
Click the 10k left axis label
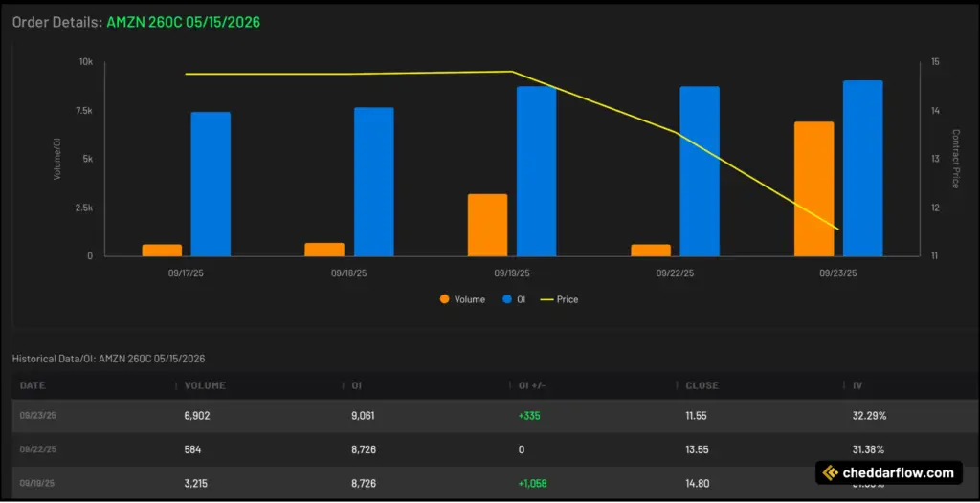pos(85,62)
